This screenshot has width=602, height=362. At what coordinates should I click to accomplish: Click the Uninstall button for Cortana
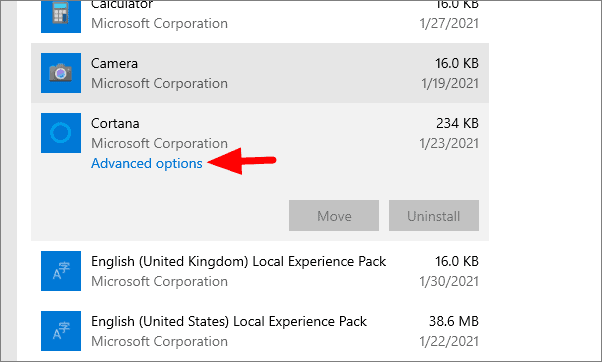coord(434,215)
